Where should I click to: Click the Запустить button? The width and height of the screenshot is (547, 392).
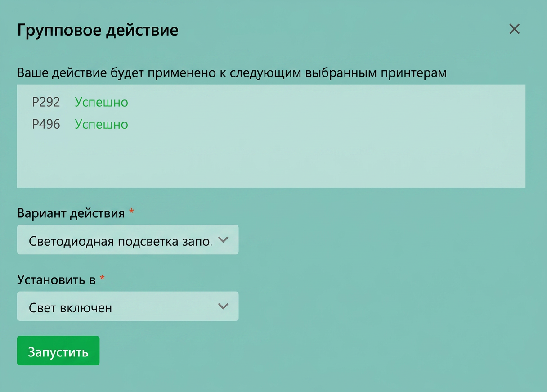pos(58,351)
